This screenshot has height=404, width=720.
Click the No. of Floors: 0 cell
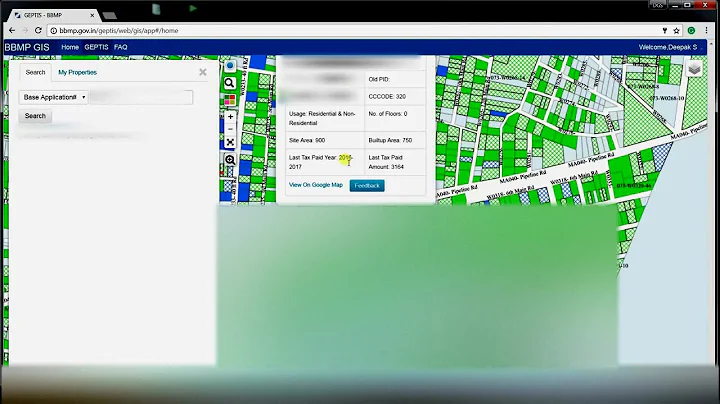(395, 118)
